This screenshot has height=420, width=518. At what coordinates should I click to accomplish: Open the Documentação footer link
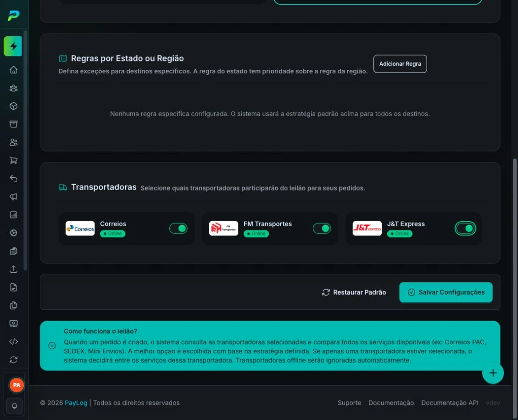[391, 403]
